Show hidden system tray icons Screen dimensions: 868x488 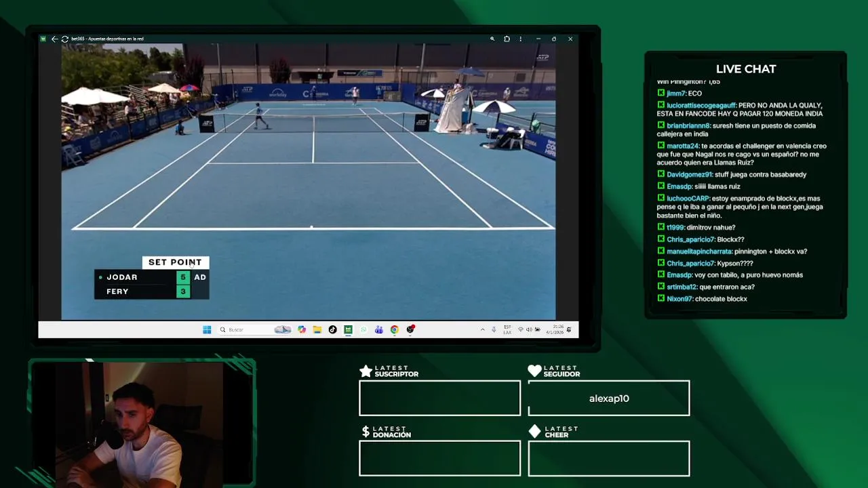[x=483, y=329]
